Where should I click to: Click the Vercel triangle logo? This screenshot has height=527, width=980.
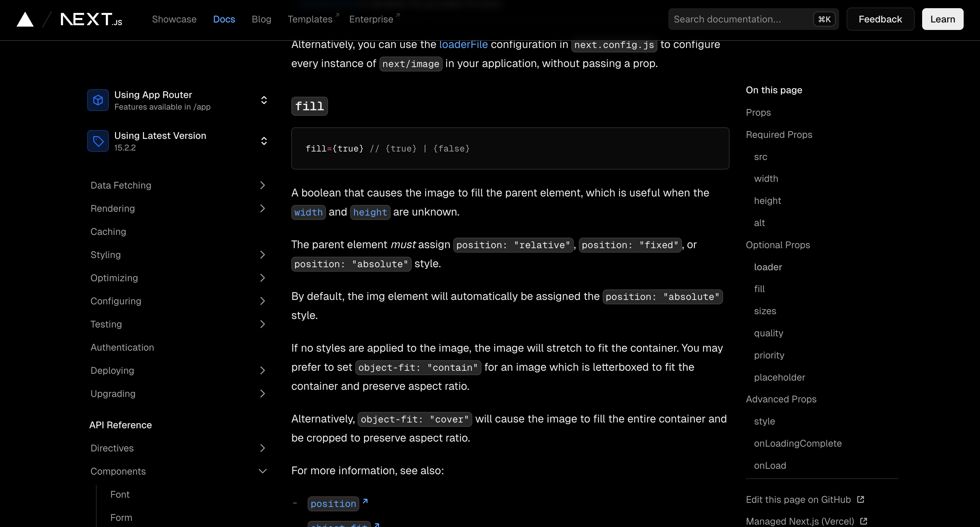25,19
